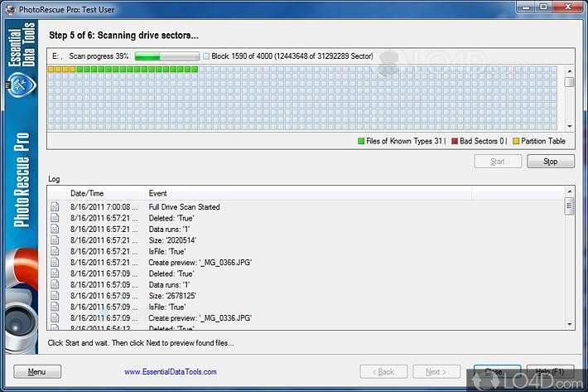Visit www.EssentialDataTools.com link
This screenshot has width=588, height=392.
171,372
